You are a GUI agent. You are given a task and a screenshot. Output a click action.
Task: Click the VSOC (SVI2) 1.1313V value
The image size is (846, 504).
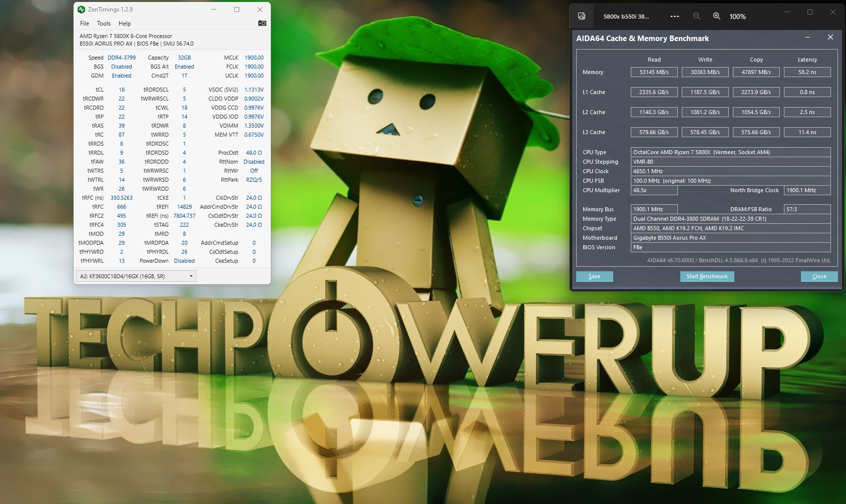point(254,90)
